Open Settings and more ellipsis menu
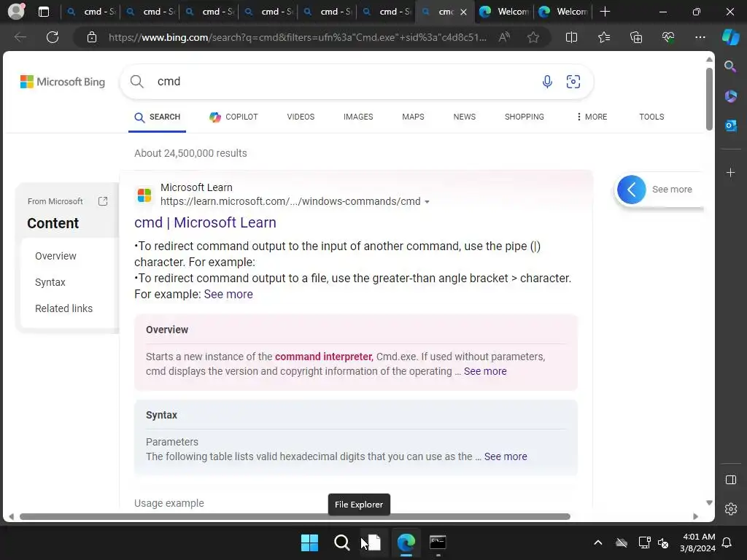 pyautogui.click(x=700, y=37)
